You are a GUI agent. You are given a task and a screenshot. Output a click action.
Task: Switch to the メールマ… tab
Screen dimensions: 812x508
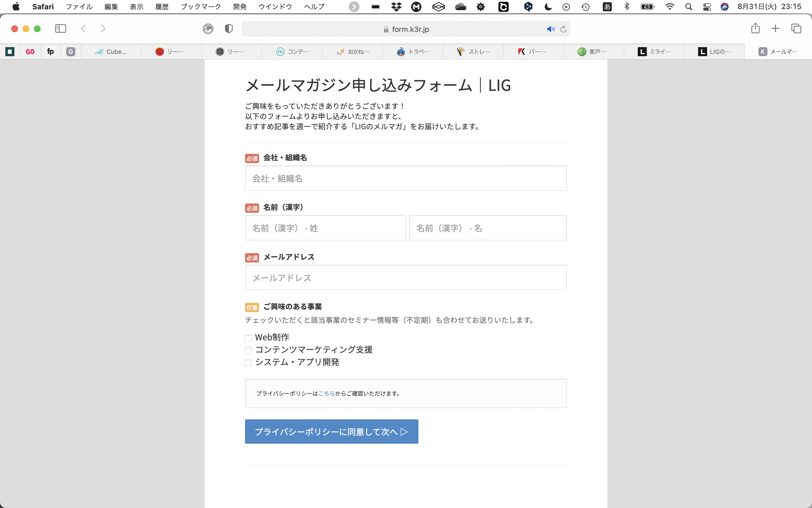778,51
